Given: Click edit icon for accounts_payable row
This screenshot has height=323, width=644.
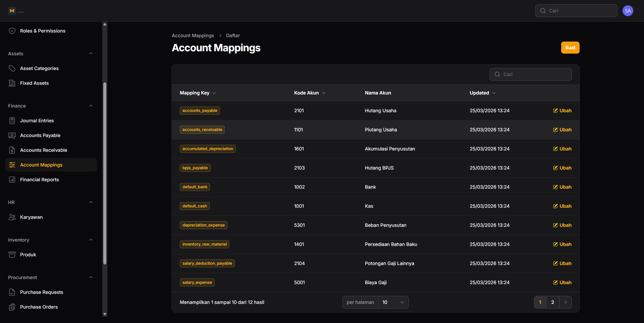Looking at the screenshot, I should 555,111.
